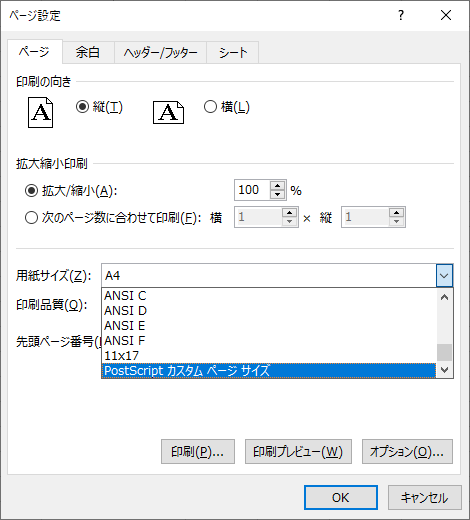Viewport: 470px width, 520px height.
Task: Increase the 横 pages-wide spinner
Action: (289, 212)
